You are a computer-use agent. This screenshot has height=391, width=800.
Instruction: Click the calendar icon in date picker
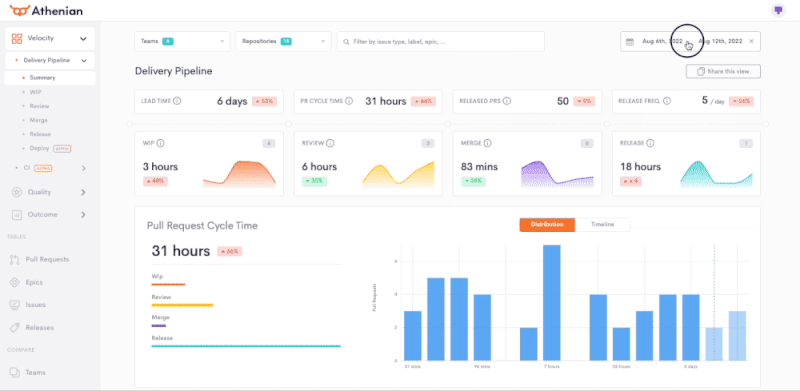tap(630, 41)
